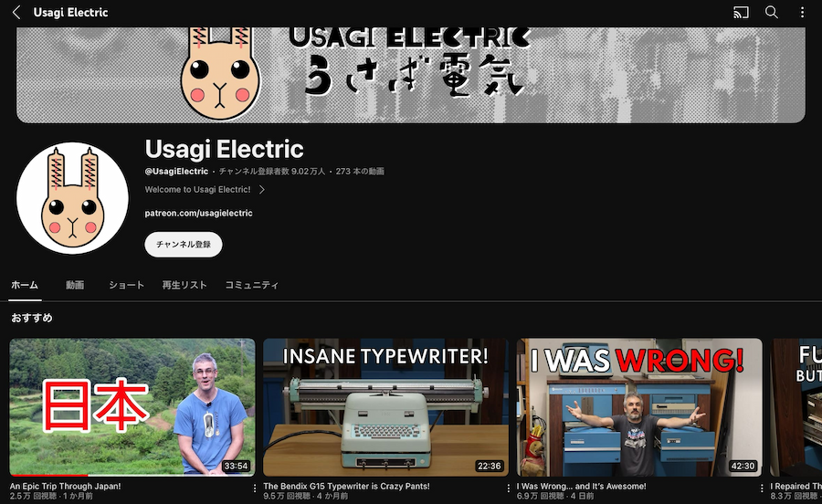Open the 再生リスト tab
Screen dimensions: 822x504
pyautogui.click(x=184, y=285)
